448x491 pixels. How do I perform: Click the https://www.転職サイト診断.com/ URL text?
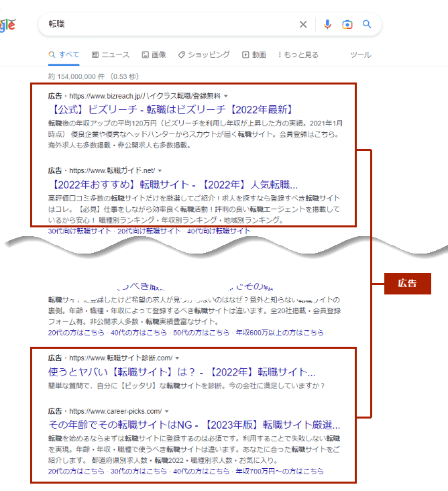click(121, 358)
